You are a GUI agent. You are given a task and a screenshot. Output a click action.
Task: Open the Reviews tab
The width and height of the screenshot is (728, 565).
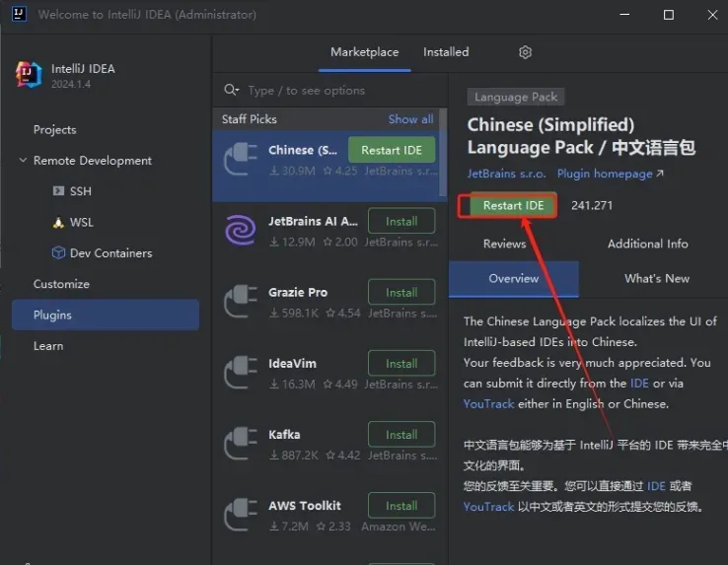tap(504, 244)
